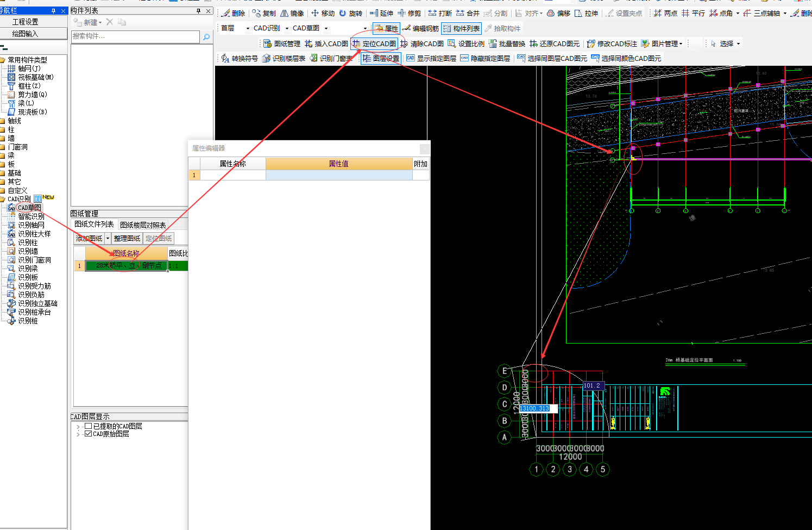Select 筏板基础(M) tree item
This screenshot has width=812, height=530.
point(36,77)
